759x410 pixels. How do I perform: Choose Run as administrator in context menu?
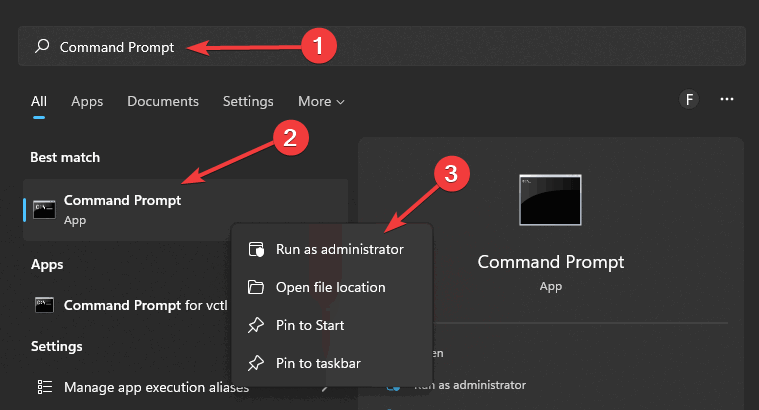coord(340,249)
